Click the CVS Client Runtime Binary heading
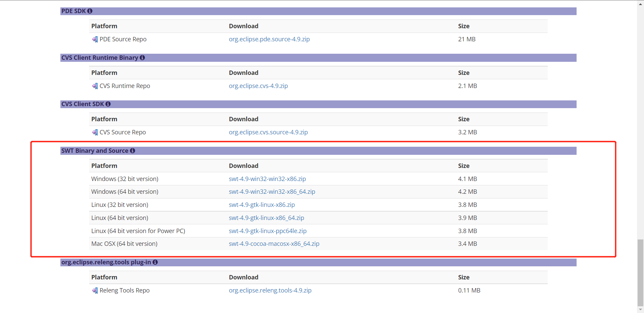 tap(100, 58)
